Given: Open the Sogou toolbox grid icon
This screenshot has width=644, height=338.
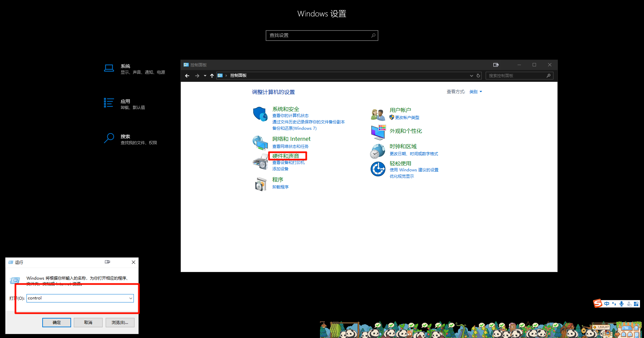Looking at the screenshot, I should pos(636,304).
